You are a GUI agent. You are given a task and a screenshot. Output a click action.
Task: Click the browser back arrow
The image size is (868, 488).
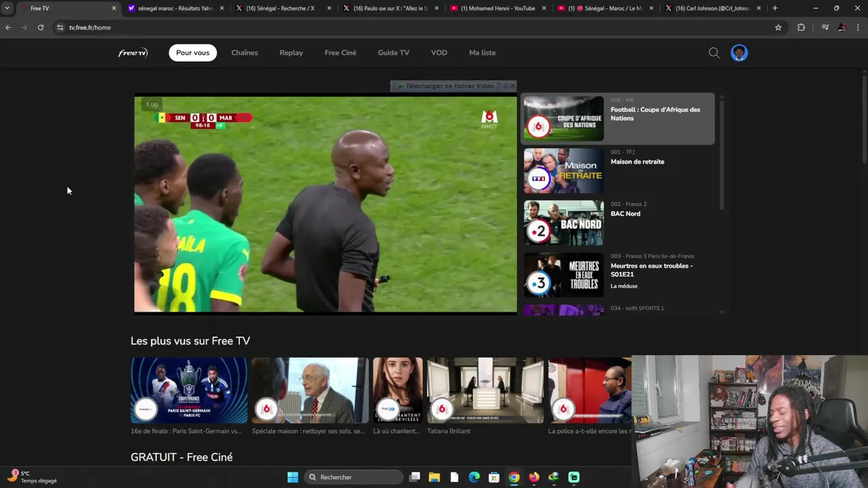(8, 28)
